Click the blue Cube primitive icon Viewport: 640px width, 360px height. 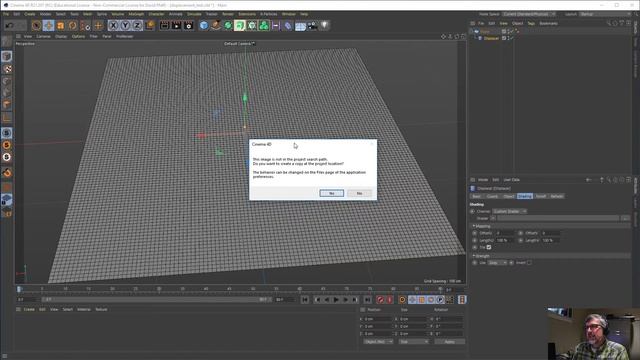click(x=204, y=26)
